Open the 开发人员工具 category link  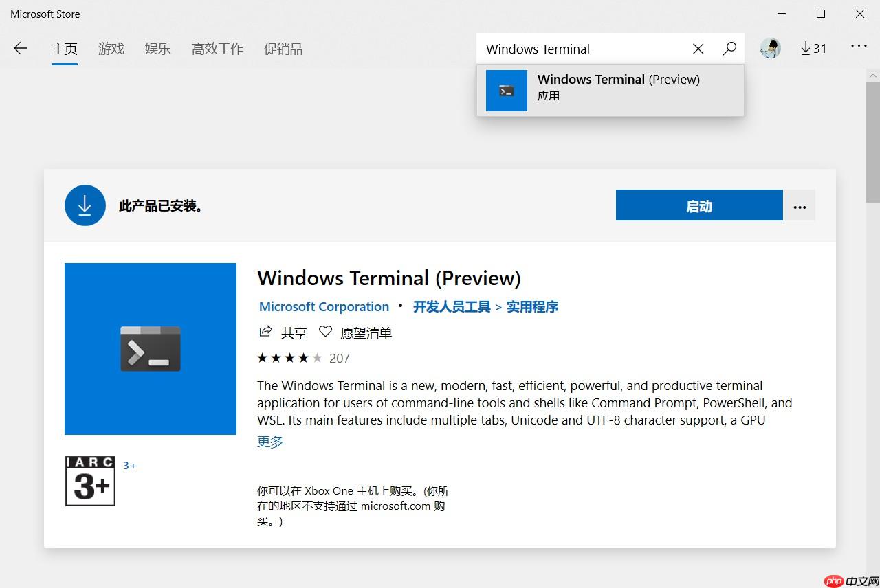(452, 306)
